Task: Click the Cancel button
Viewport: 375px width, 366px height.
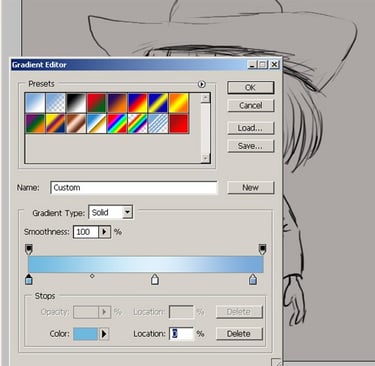Action: point(251,106)
